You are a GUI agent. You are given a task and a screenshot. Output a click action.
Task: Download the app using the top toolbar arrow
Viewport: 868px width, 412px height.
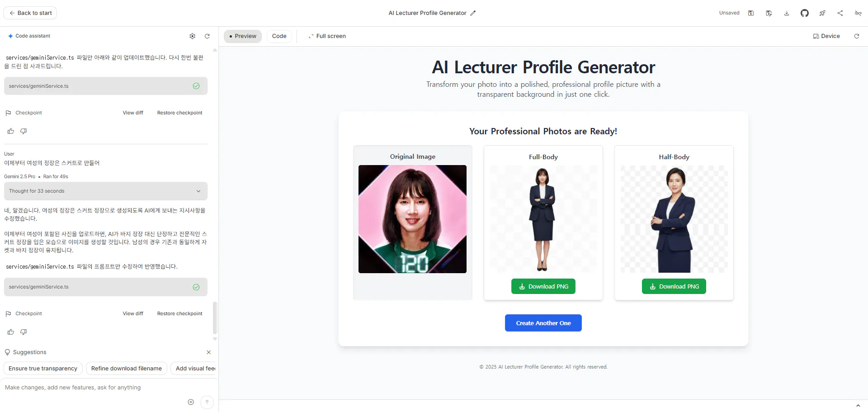(x=787, y=13)
